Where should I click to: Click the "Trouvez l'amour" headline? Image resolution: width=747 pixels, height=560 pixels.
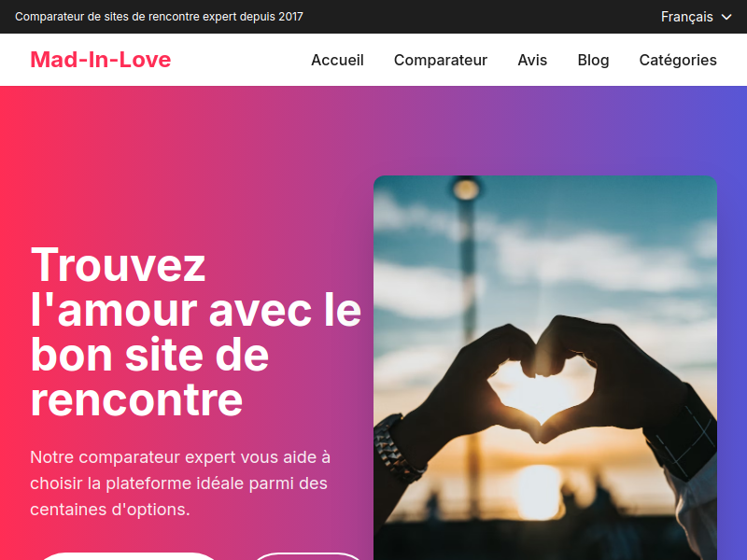click(x=196, y=332)
